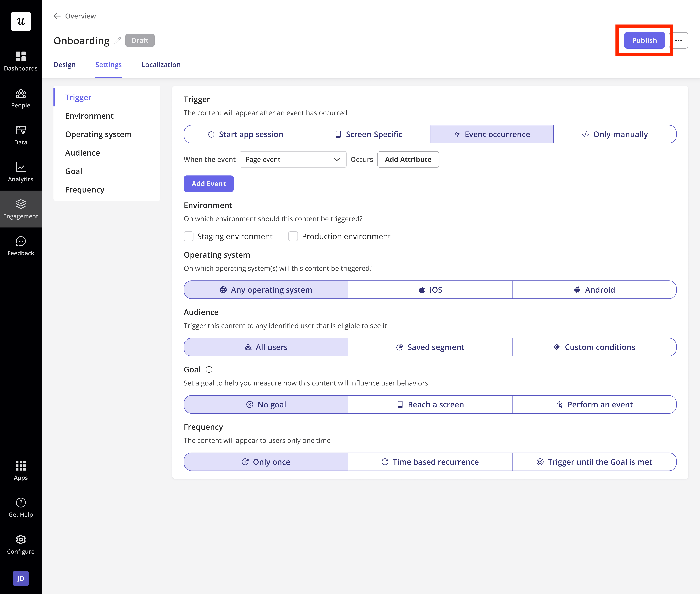Select All users audience
Image resolution: width=700 pixels, height=594 pixels.
[x=266, y=347]
